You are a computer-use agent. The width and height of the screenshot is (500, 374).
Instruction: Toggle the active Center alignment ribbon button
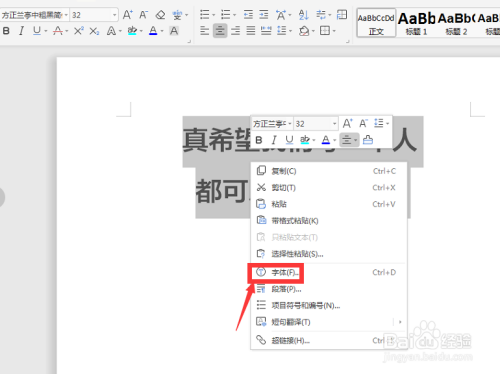click(x=220, y=31)
